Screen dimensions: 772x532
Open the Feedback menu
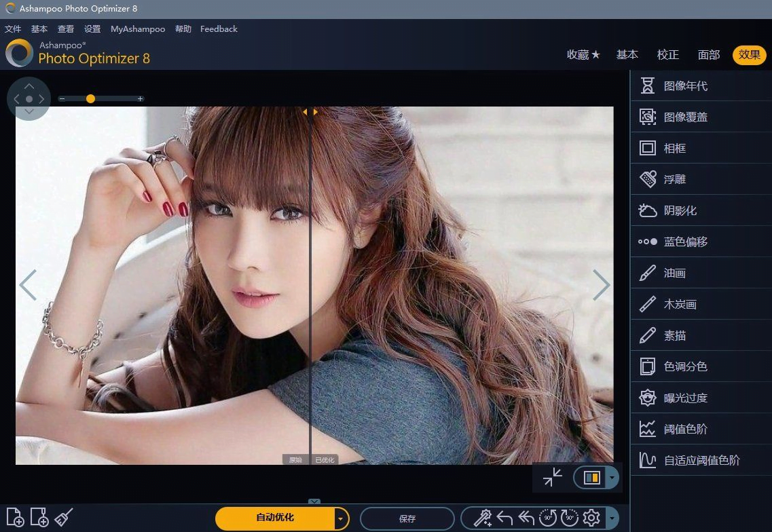(219, 29)
